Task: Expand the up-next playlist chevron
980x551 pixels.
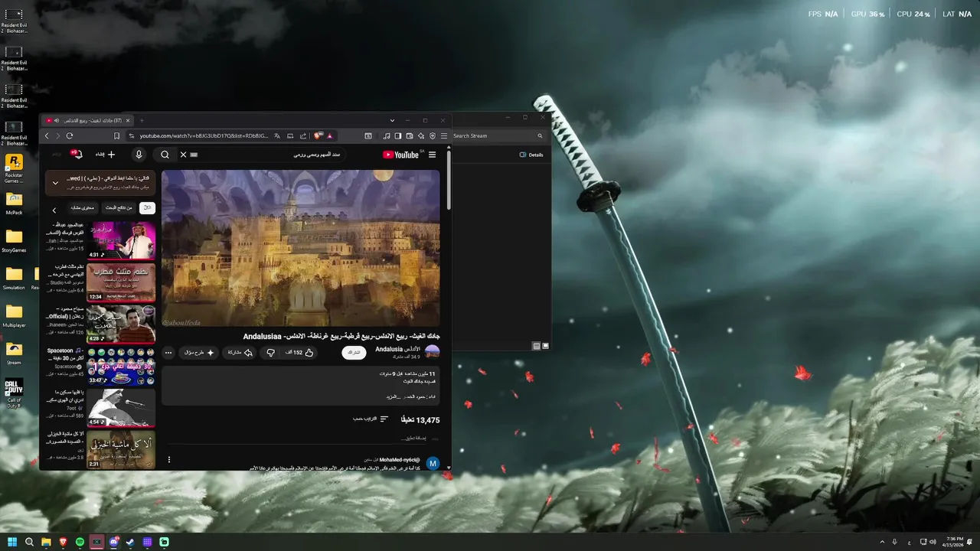Action: click(x=55, y=183)
